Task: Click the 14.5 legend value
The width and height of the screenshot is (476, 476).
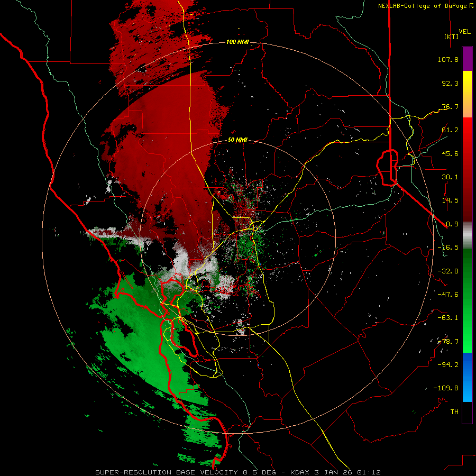Action: [x=450, y=200]
